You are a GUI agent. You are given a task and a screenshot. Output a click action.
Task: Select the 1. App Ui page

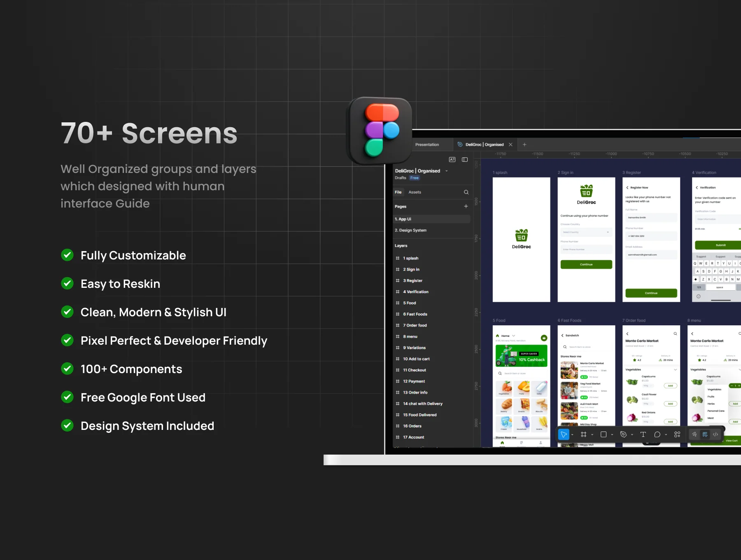[x=432, y=219]
